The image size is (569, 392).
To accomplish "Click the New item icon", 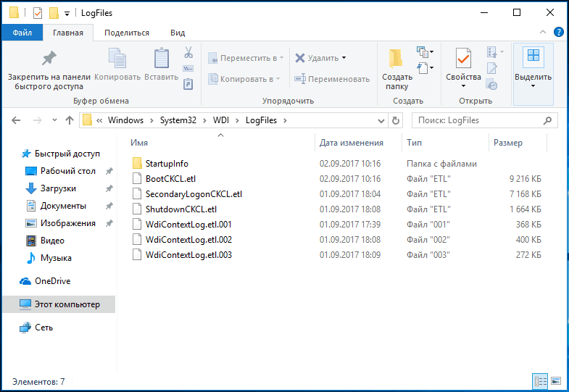I will (x=423, y=52).
